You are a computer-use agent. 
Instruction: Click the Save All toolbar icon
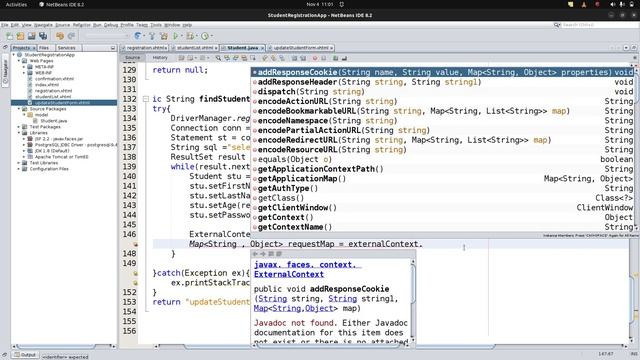click(x=43, y=36)
